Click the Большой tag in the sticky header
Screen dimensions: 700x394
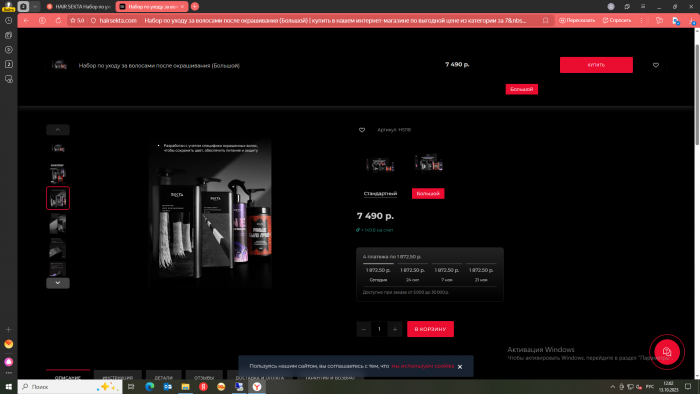(521, 89)
